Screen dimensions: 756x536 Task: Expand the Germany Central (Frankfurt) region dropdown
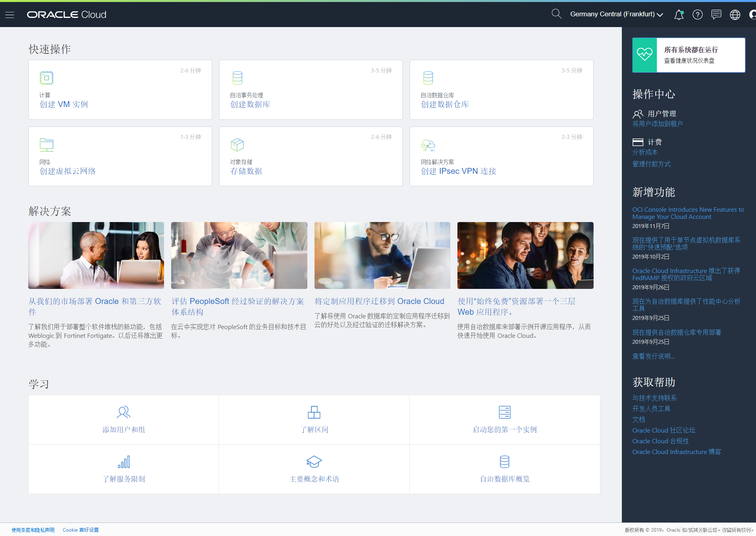coord(616,14)
